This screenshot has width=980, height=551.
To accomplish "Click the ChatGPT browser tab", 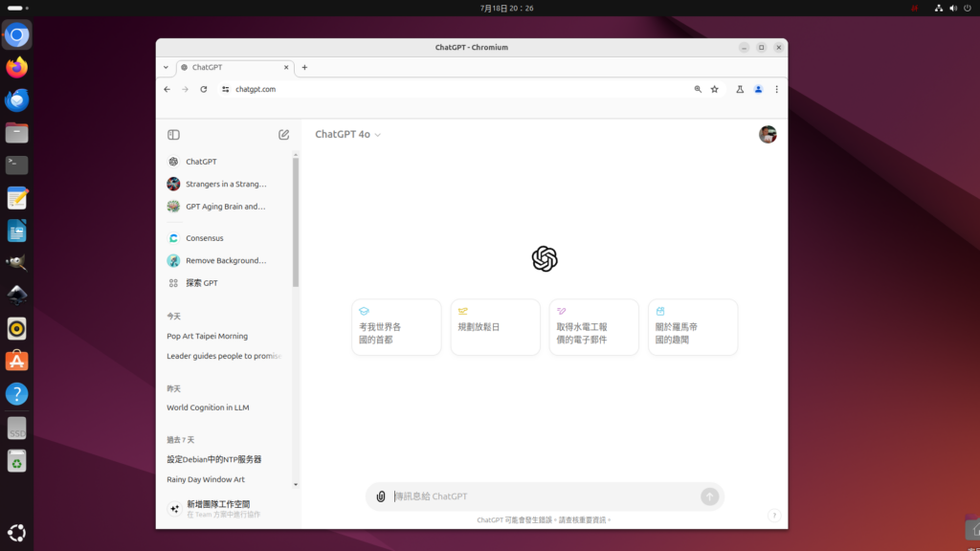I will [235, 68].
